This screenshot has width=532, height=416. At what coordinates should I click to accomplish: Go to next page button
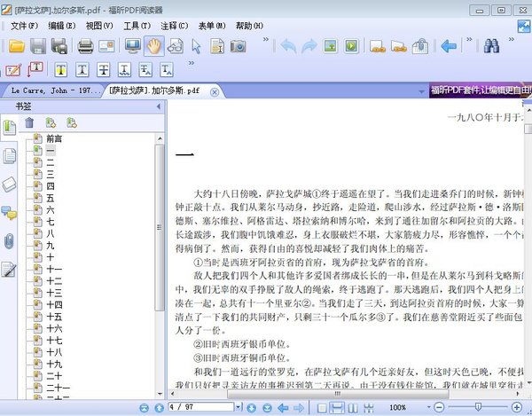(252, 407)
